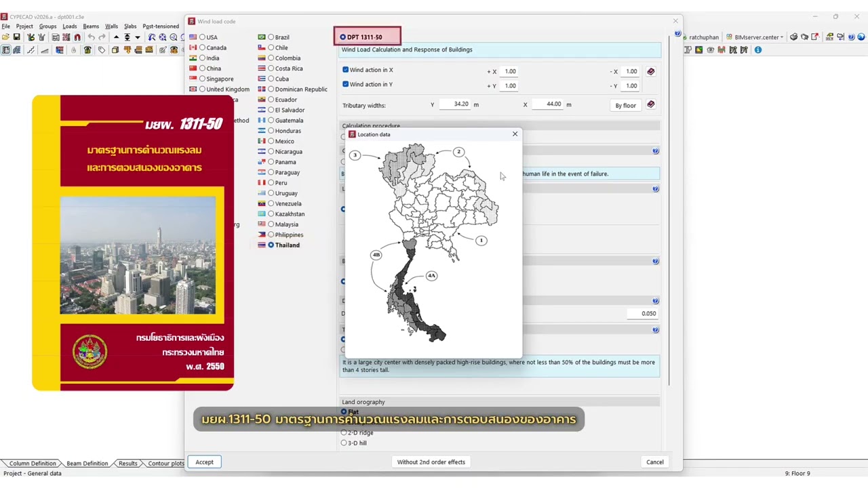Screen dimensions: 868x488
Task: Open the Loads menu
Action: (x=70, y=26)
